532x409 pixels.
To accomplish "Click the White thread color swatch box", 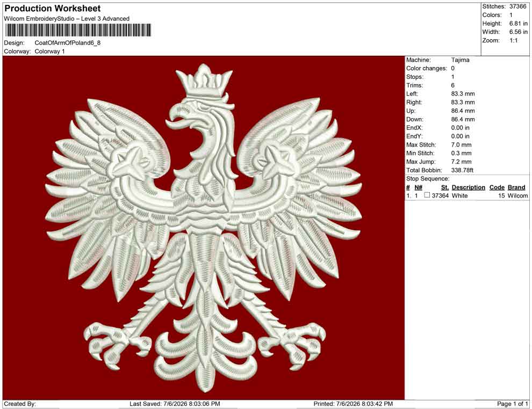I will coord(427,195).
